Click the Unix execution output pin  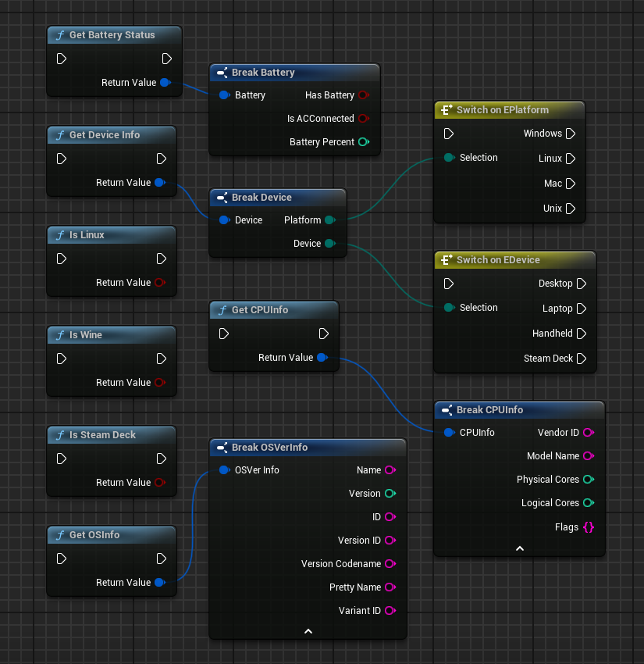point(571,209)
